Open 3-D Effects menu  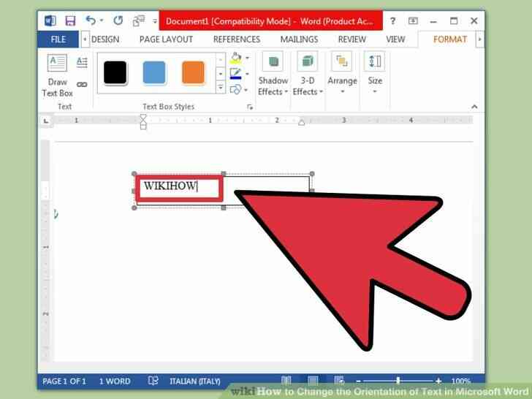pyautogui.click(x=308, y=74)
